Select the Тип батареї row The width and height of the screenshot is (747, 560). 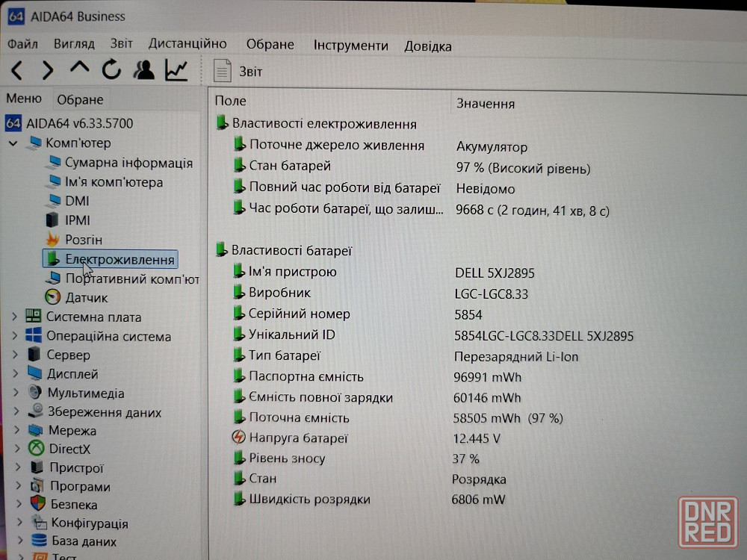[x=406, y=355]
